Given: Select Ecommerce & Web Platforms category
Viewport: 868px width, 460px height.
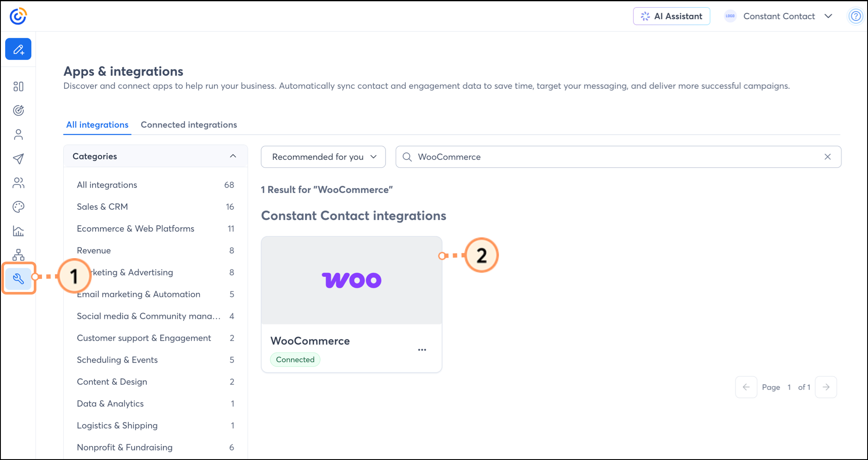Looking at the screenshot, I should (155, 229).
